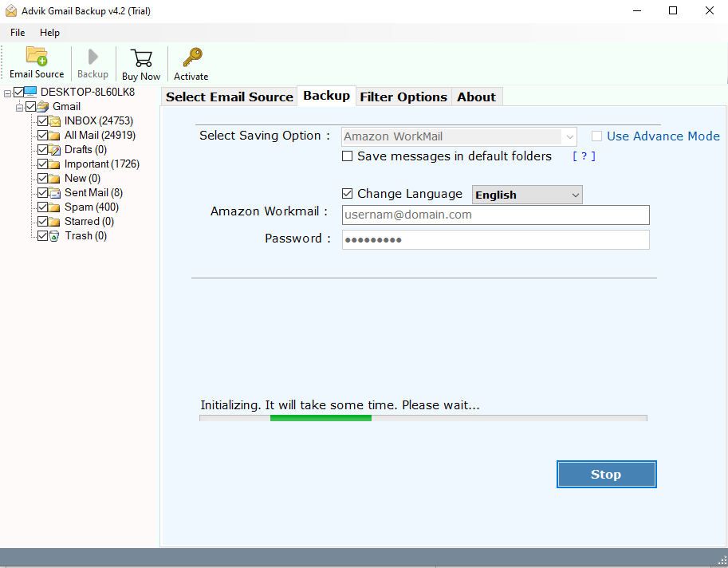Select All Mail (24919) tree label

(100, 136)
